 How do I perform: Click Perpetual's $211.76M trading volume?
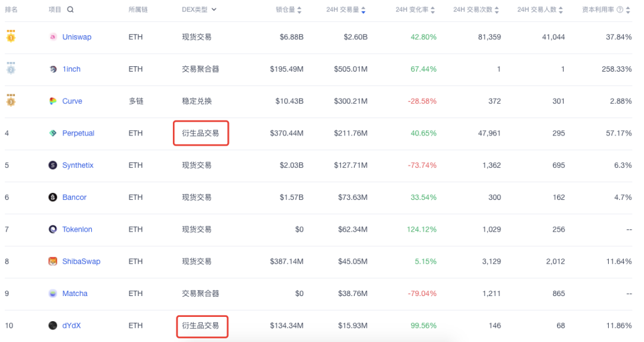[351, 133]
